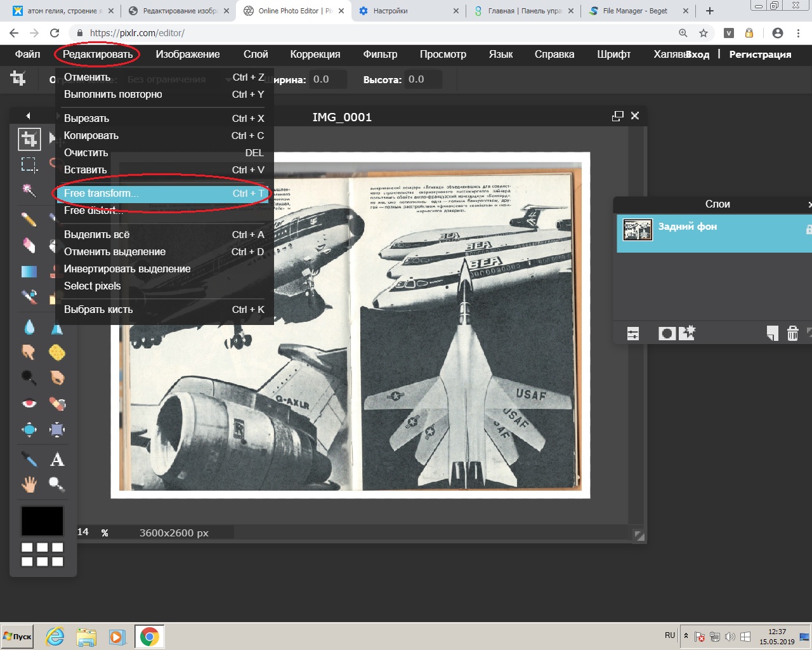Click the Вход login link
Screen dimensions: 812x650
[x=697, y=55]
